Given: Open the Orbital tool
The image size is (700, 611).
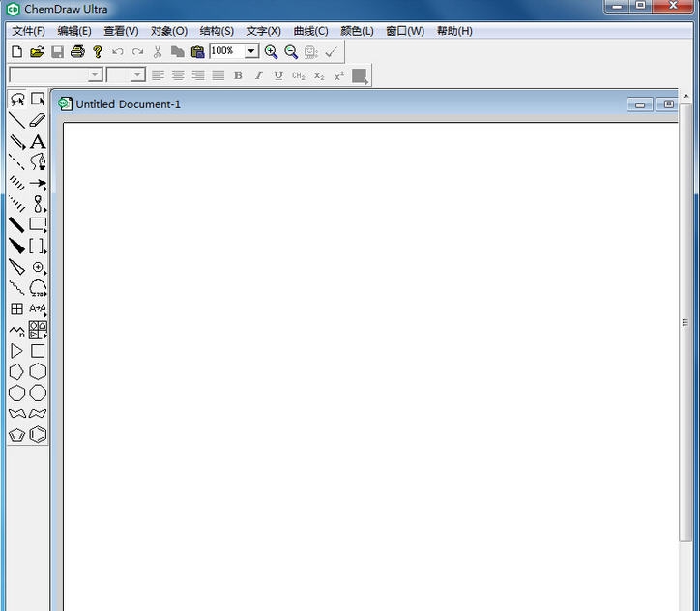Looking at the screenshot, I should (38, 204).
